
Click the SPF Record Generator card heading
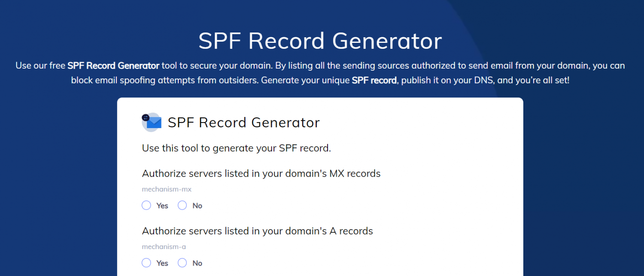point(243,123)
